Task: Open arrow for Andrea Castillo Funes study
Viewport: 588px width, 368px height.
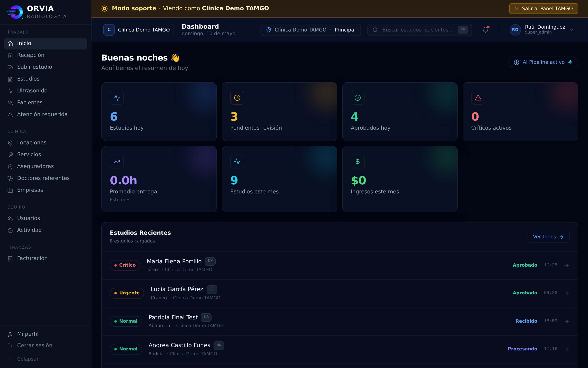Action: pos(567,349)
